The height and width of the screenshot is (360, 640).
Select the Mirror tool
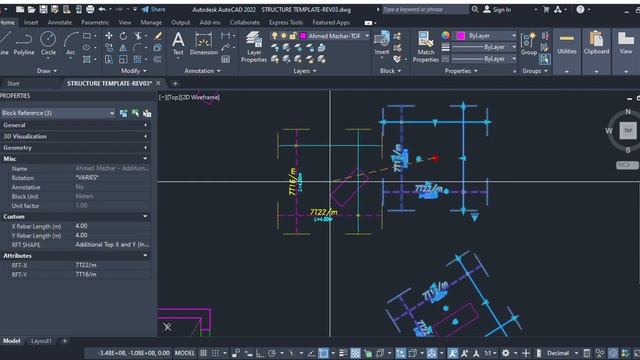(123, 48)
